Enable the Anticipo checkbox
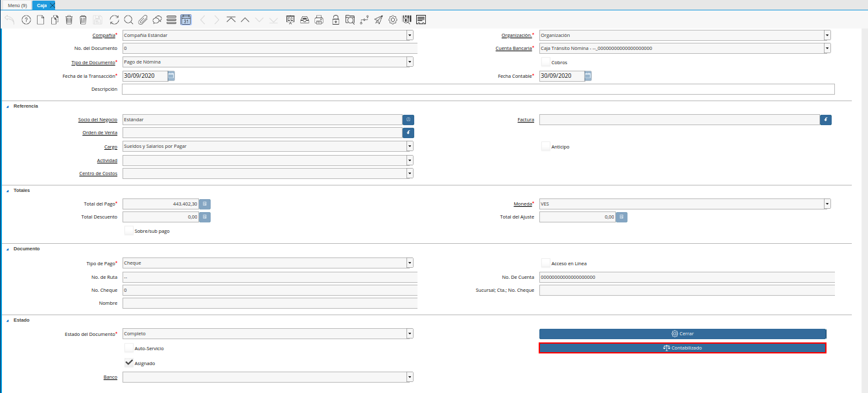This screenshot has height=393, width=868. click(x=546, y=146)
